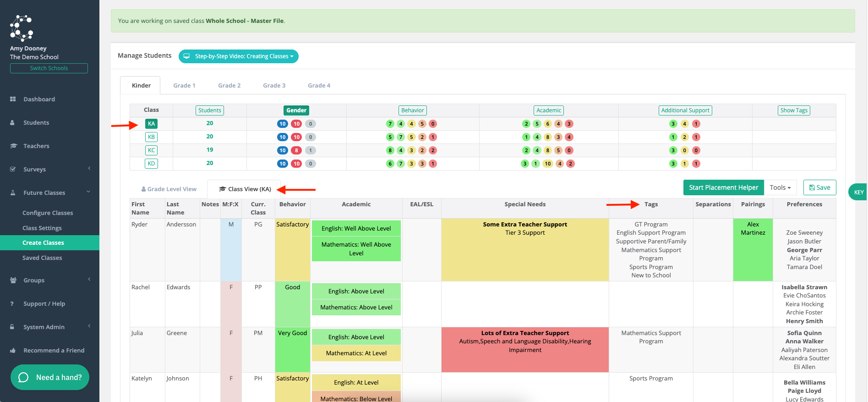
Task: Click first name Julia in student table
Action: click(x=137, y=333)
